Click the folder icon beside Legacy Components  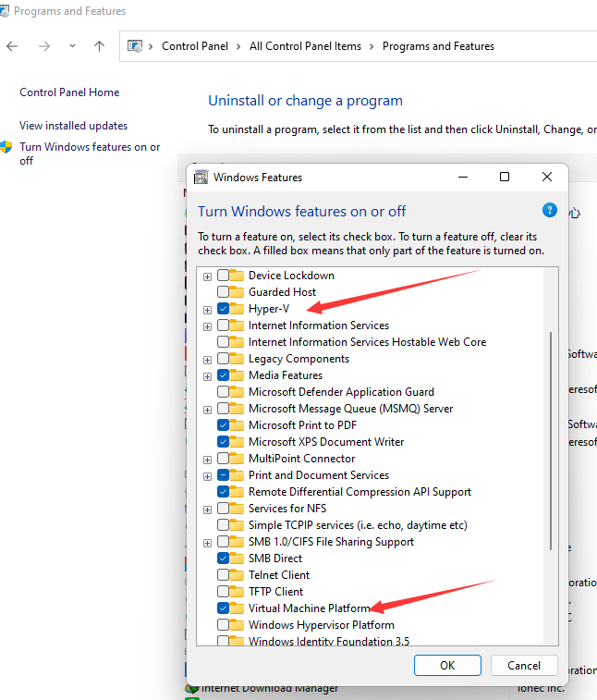[x=237, y=359]
